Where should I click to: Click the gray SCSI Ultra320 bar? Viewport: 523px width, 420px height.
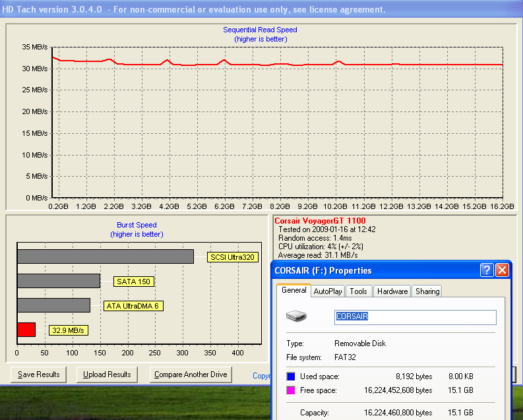point(106,256)
